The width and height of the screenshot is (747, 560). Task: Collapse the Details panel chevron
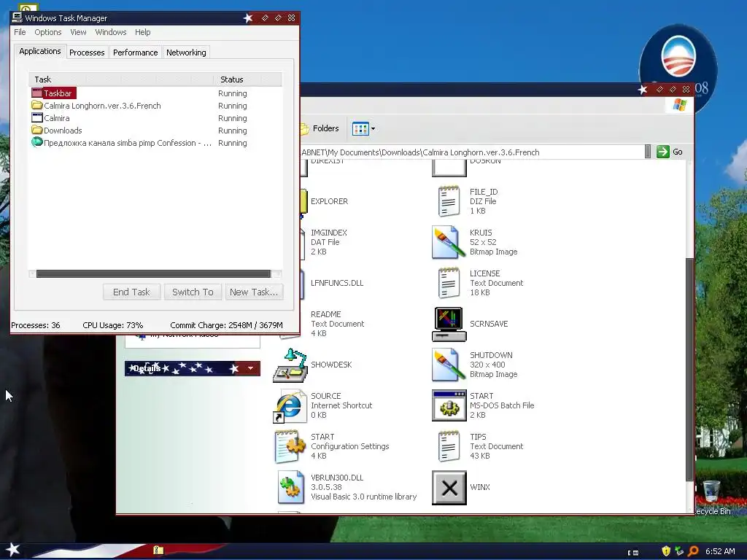point(251,368)
